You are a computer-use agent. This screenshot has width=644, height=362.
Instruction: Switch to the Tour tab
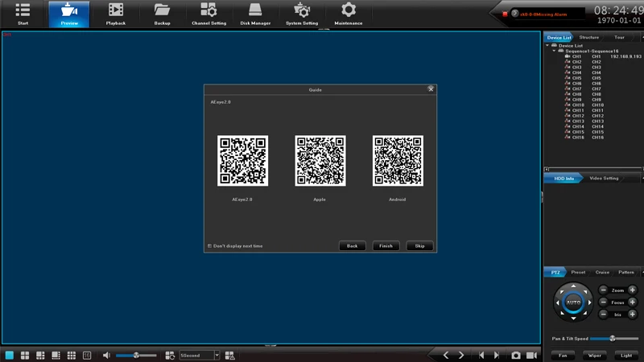point(619,37)
